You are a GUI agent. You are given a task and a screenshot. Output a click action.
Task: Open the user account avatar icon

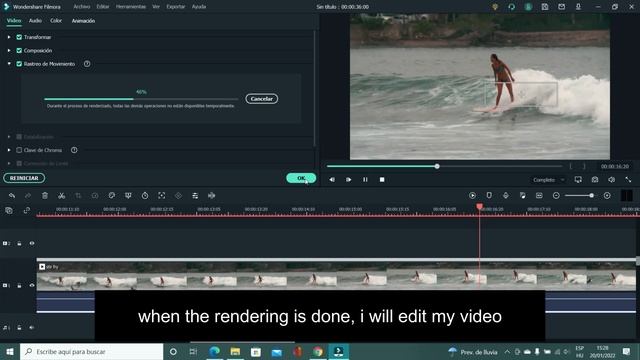[x=528, y=7]
